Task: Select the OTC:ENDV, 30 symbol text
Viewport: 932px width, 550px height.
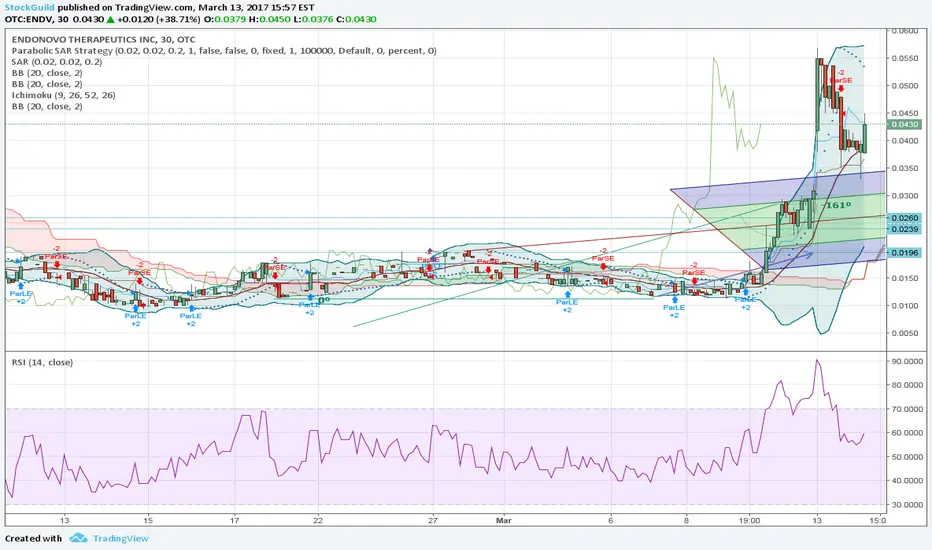Action: point(37,19)
